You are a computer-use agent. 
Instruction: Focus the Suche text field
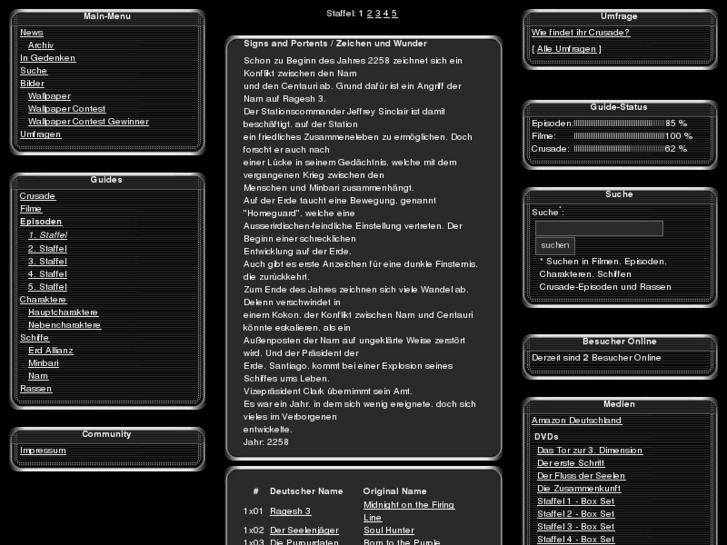(x=599, y=229)
